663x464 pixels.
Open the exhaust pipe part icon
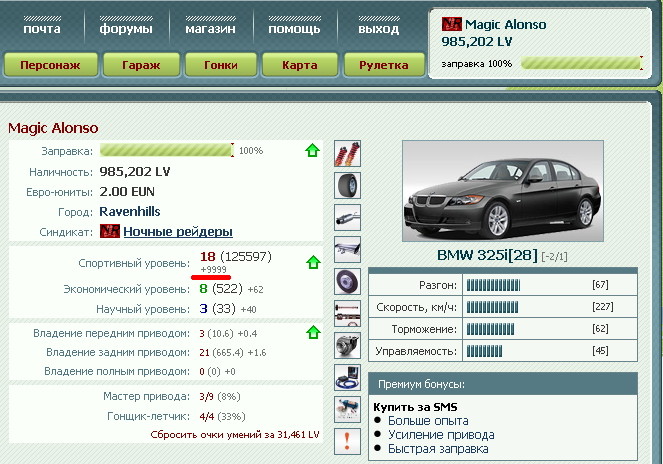pos(347,217)
